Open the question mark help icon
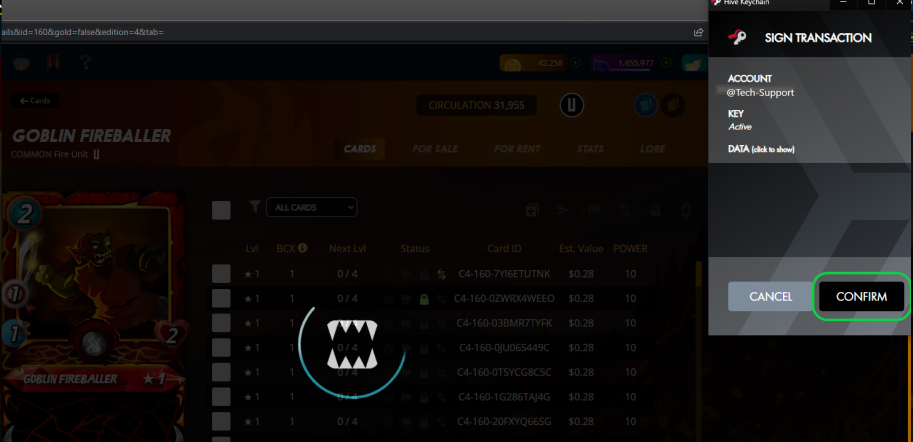Screen dimensions: 913x442 pyautogui.click(x=85, y=62)
